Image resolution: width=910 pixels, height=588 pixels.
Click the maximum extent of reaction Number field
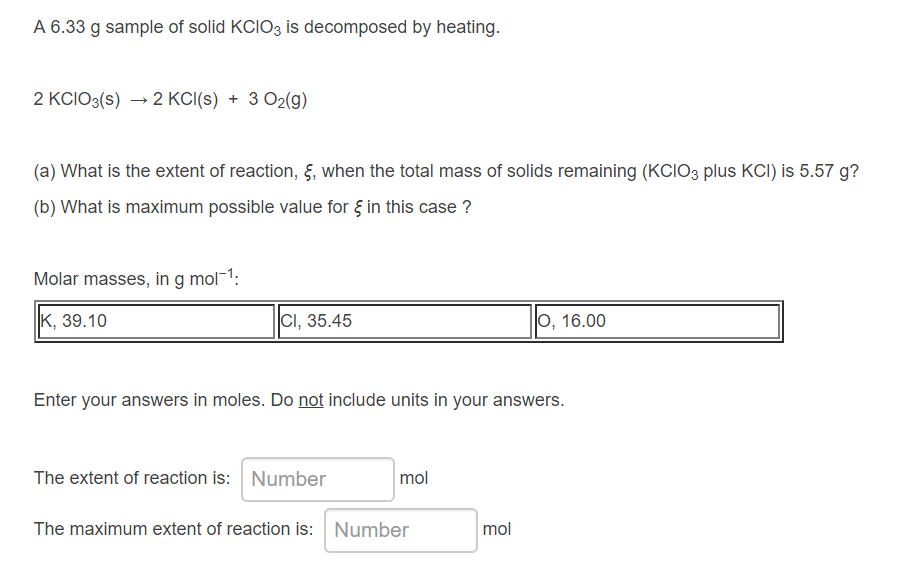pyautogui.click(x=400, y=530)
